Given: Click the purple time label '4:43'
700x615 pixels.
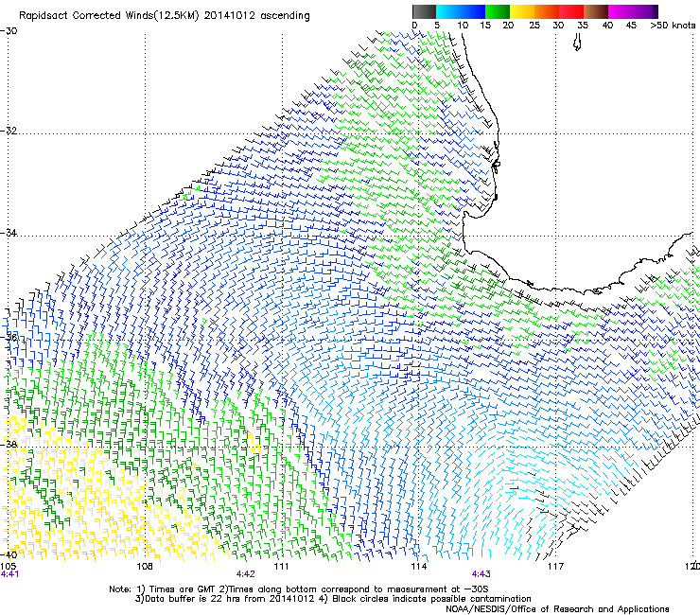Looking at the screenshot, I should [481, 574].
